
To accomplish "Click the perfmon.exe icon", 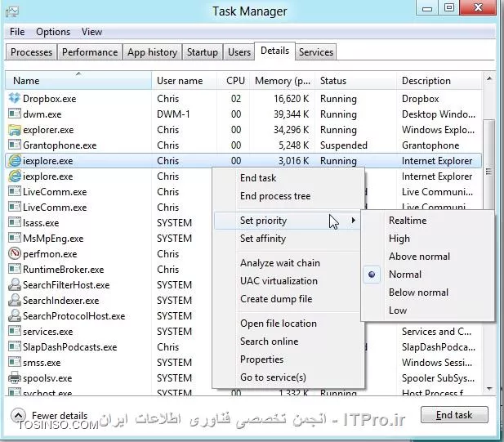I will (15, 253).
